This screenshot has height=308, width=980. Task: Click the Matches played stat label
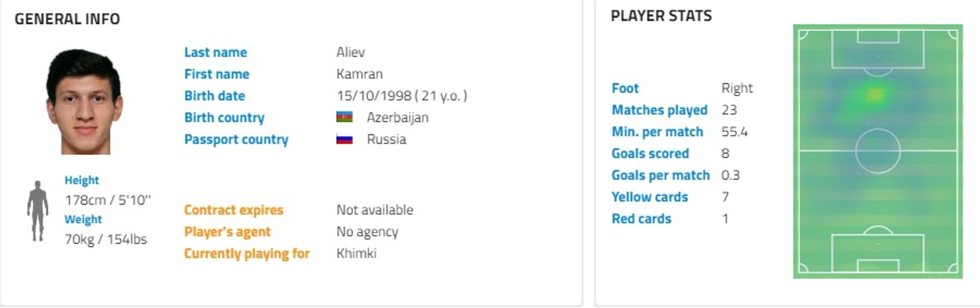[660, 110]
